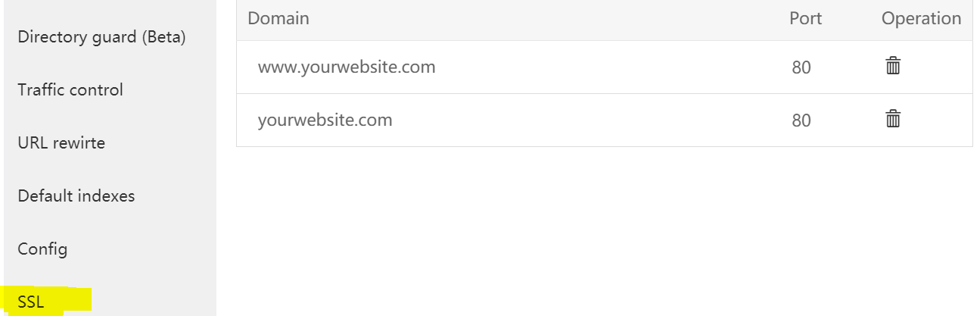Click the www.yourwebsite.com domain text
Image resolution: width=980 pixels, height=316 pixels.
point(347,67)
